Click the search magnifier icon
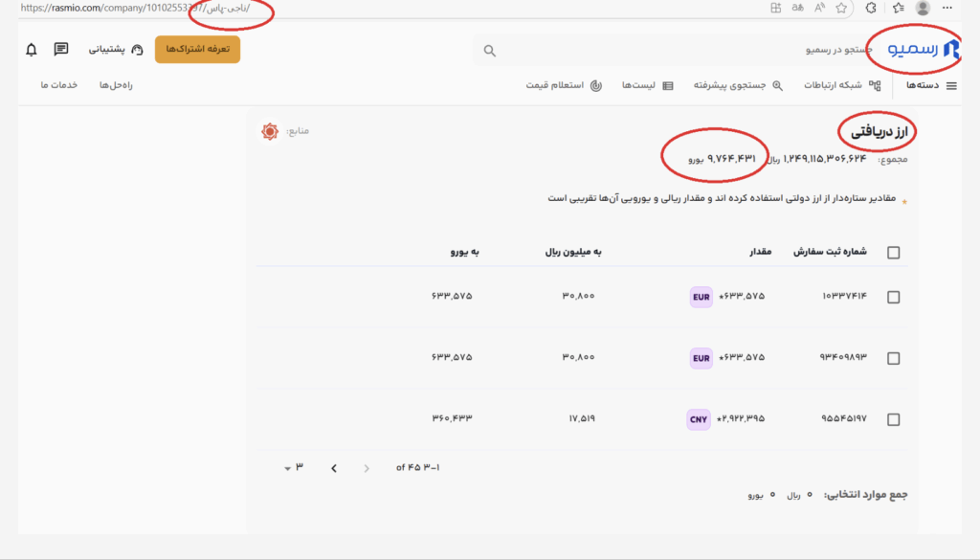 [x=490, y=51]
